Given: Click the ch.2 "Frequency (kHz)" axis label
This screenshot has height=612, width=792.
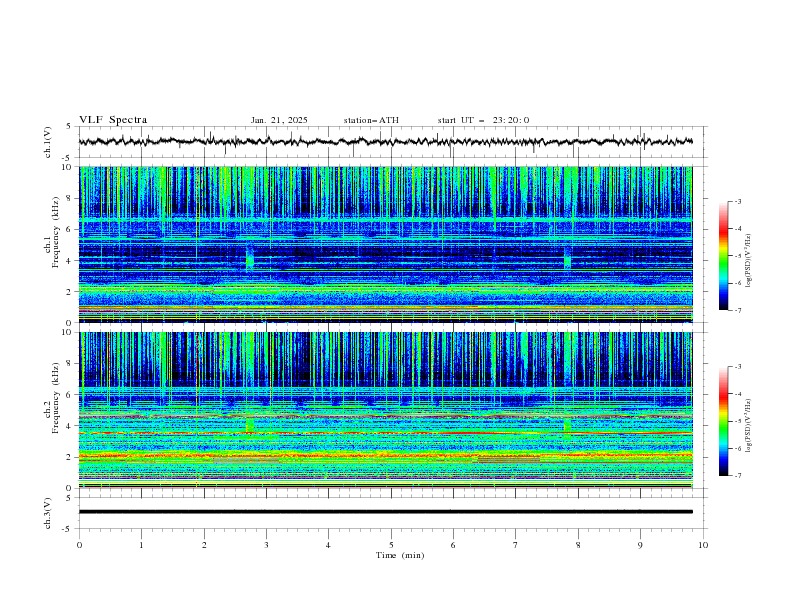Looking at the screenshot, I should [56, 398].
